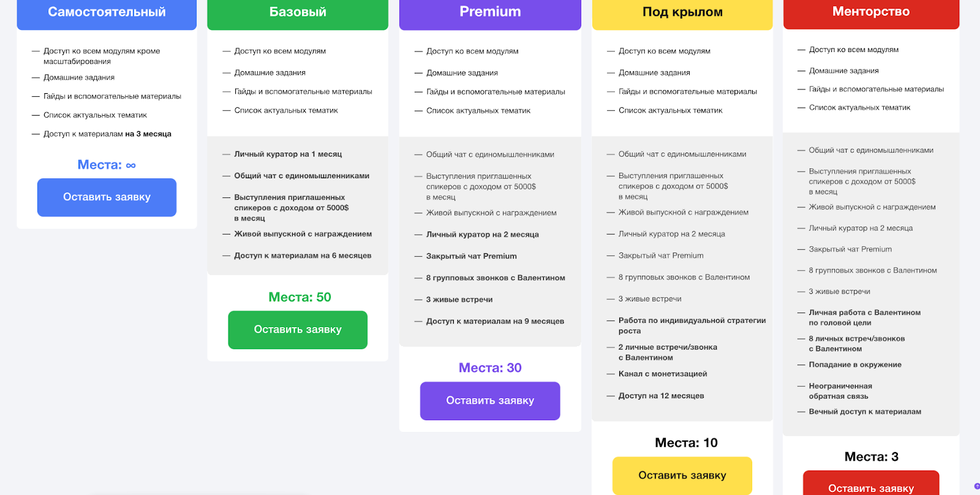Submit a request for the Premium plan

pyautogui.click(x=490, y=401)
